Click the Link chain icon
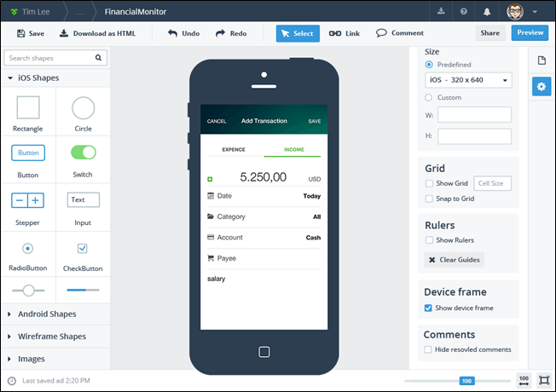This screenshot has height=392, width=556. pos(335,33)
